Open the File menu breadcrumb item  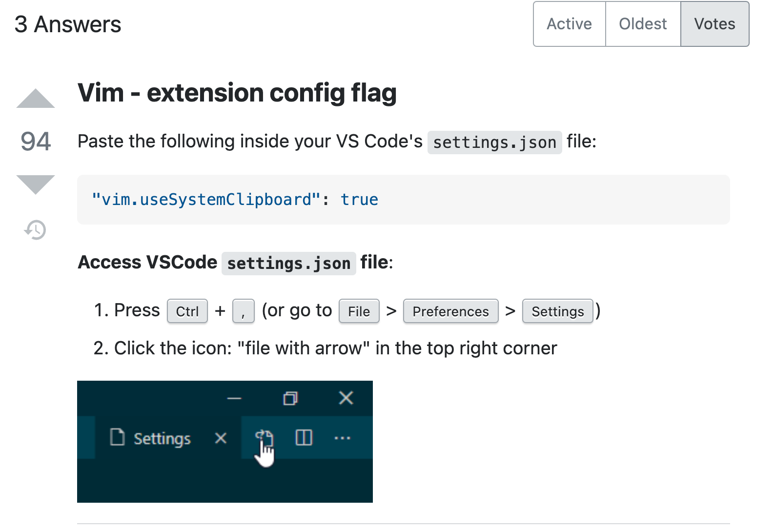pyautogui.click(x=359, y=311)
